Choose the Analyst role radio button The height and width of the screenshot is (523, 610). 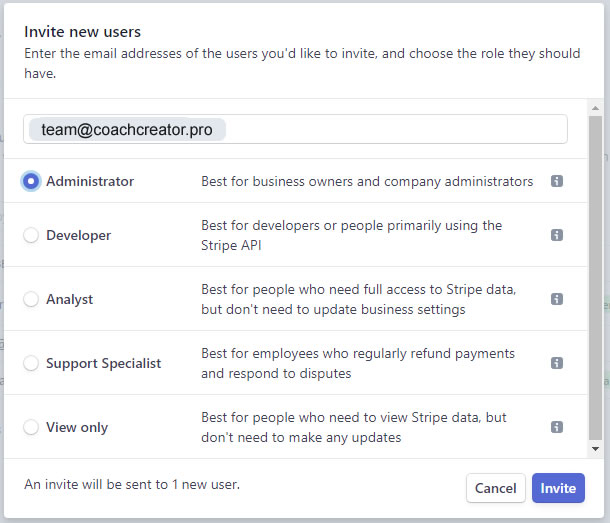click(x=31, y=299)
